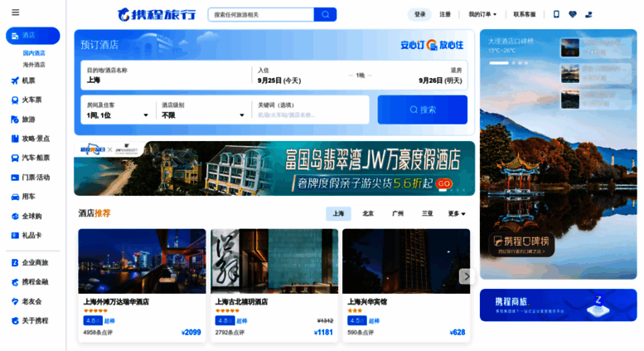Click the destination field showing 上海
The width and height of the screenshot is (644, 351).
(166, 76)
